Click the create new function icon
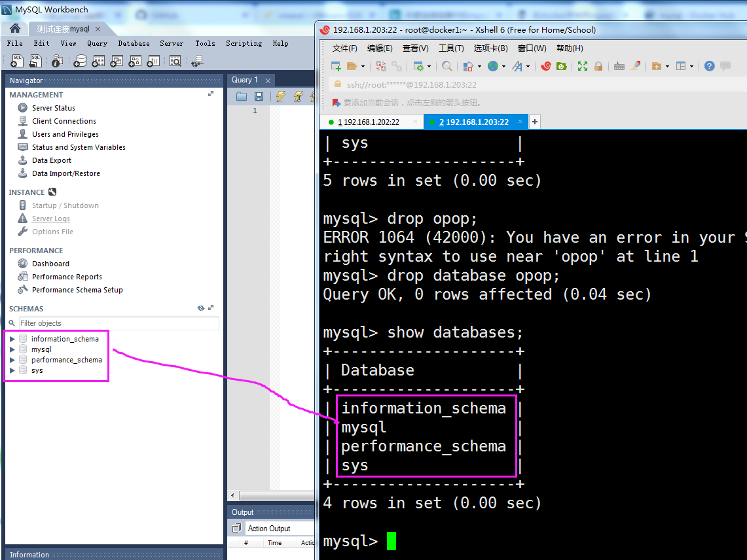This screenshot has width=747, height=560. [153, 60]
